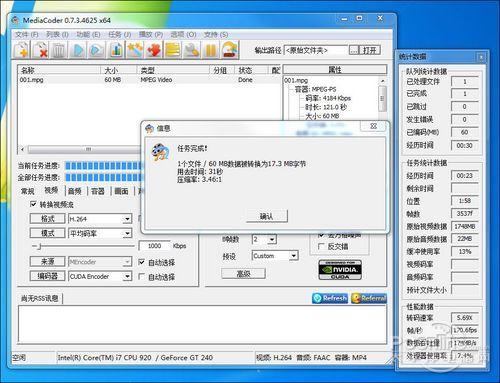The image size is (500, 383).
Task: Click the video bitrate slider handle
Action: click(39, 246)
